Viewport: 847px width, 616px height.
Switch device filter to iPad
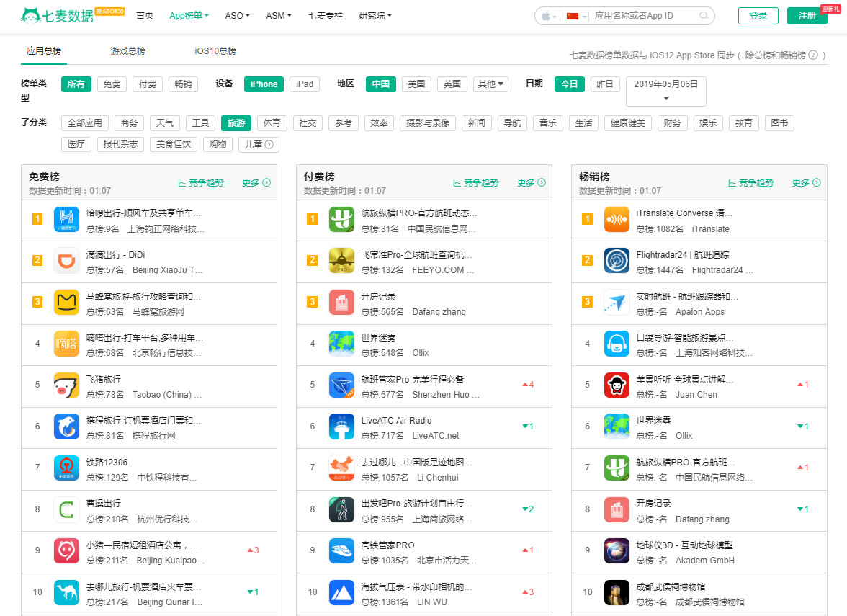[x=305, y=84]
